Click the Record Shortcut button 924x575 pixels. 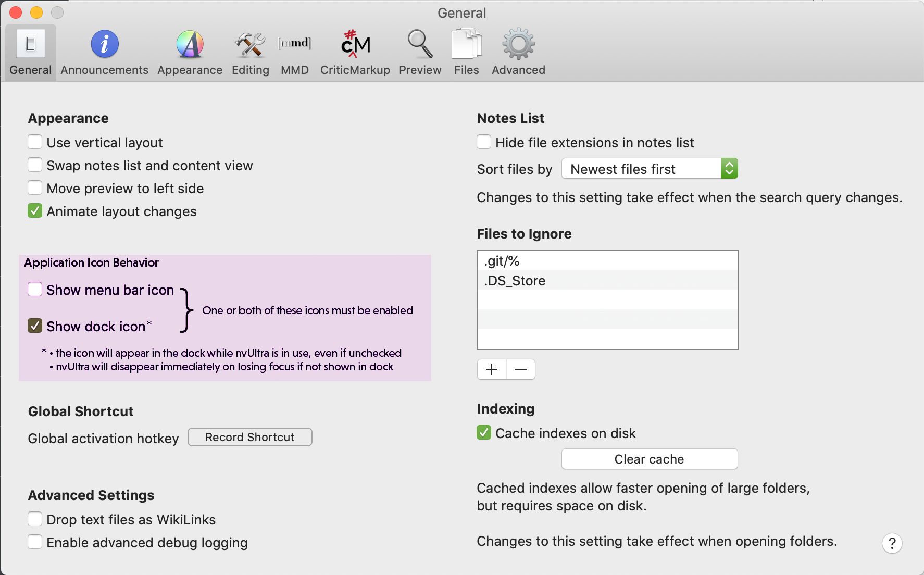tap(249, 437)
